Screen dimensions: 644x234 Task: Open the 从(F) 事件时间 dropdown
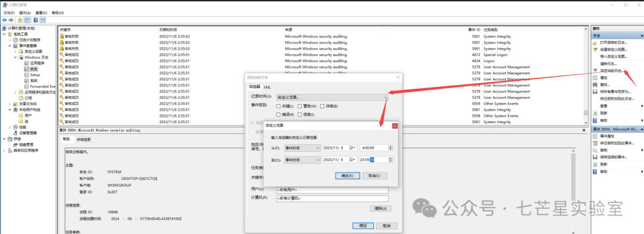tap(302, 148)
